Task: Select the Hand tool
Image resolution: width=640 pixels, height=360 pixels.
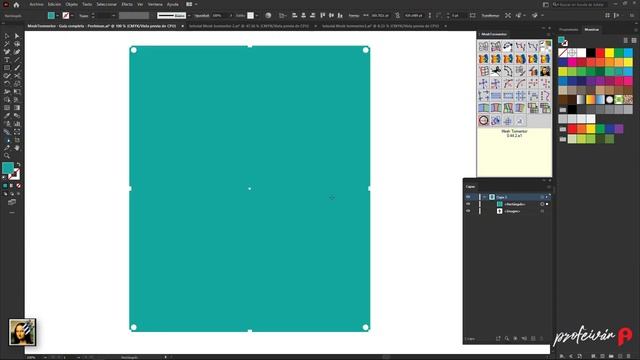Action: 17,148
